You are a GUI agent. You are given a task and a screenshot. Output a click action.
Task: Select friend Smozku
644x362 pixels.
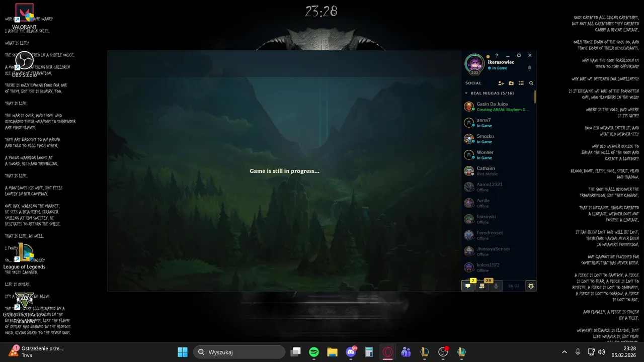pos(498,139)
